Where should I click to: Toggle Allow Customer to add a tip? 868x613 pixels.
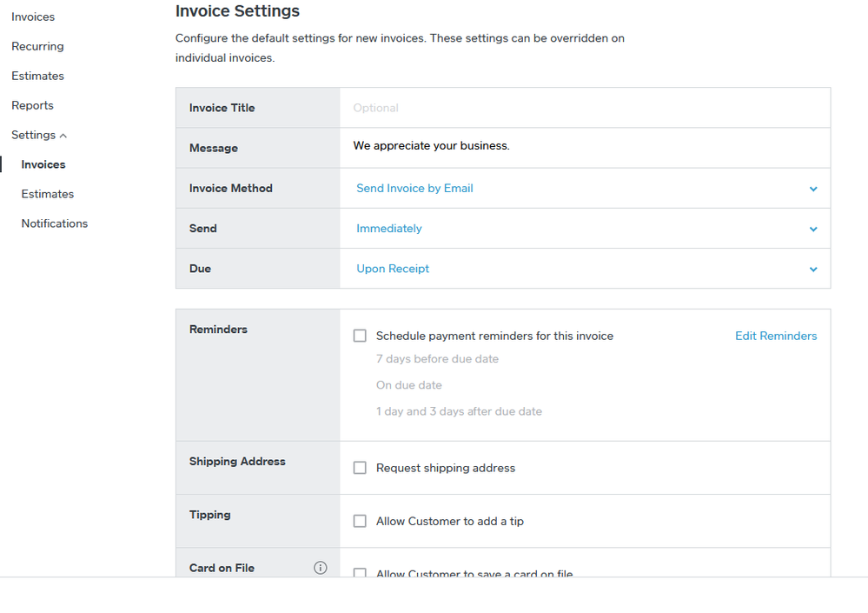[360, 522]
